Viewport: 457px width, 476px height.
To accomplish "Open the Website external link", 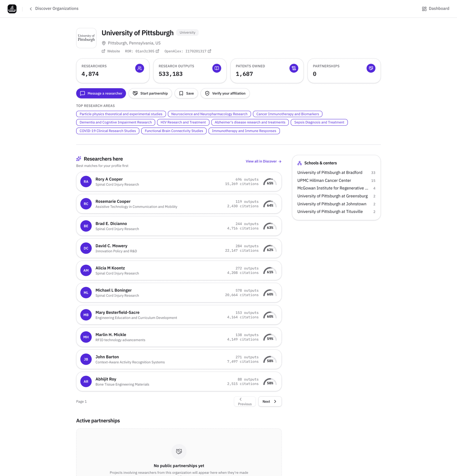I will tap(111, 51).
